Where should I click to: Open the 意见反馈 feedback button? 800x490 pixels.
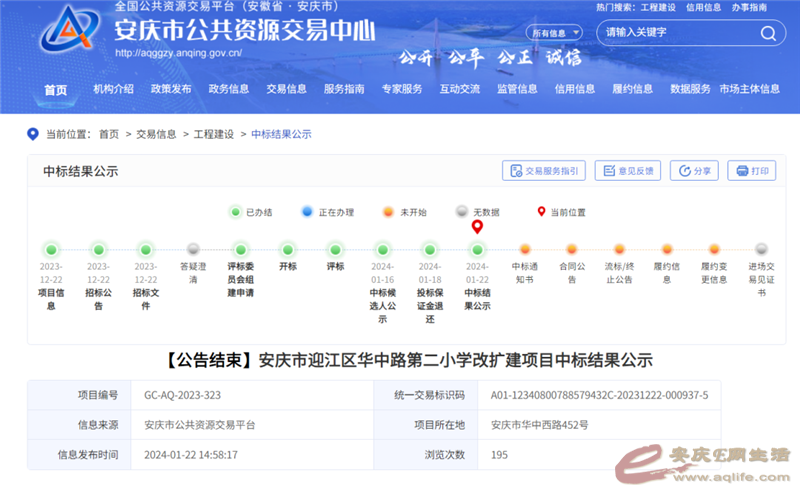tap(627, 171)
